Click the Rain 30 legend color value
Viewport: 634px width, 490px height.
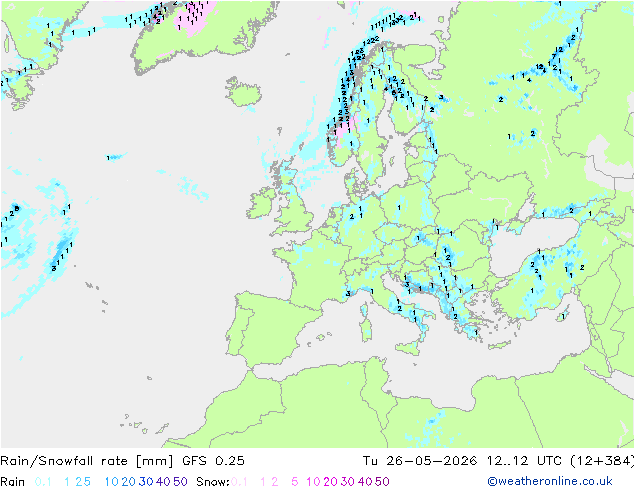pyautogui.click(x=146, y=482)
